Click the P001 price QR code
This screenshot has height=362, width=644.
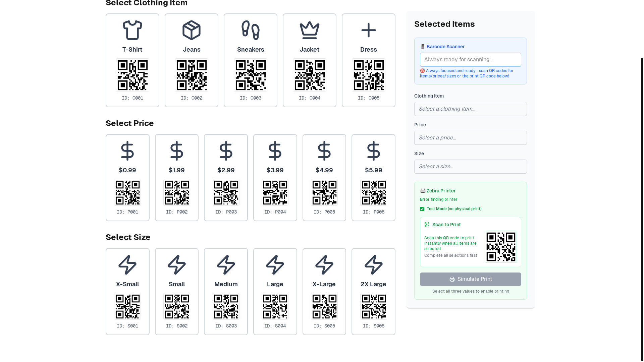coord(127,192)
